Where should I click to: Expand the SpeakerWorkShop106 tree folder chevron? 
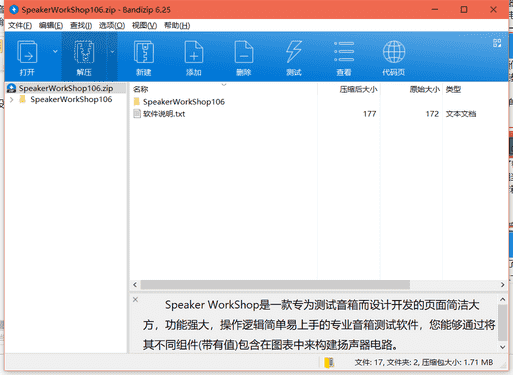pyautogui.click(x=12, y=99)
